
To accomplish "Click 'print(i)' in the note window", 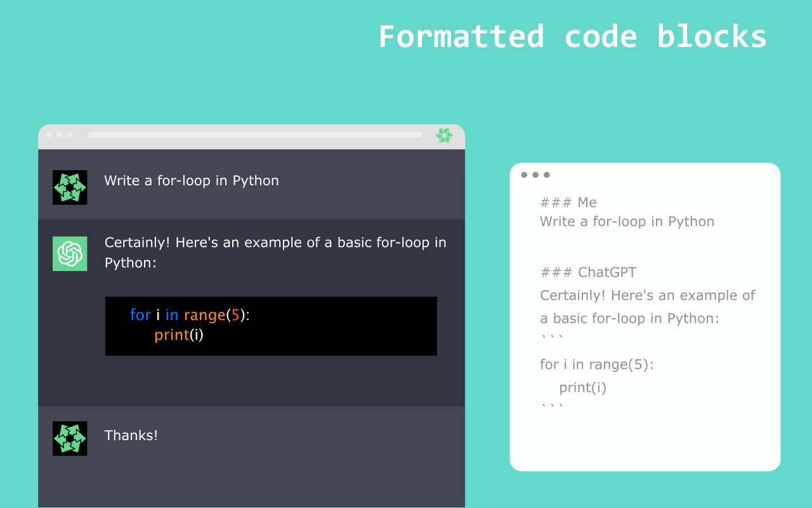I will coord(583,387).
